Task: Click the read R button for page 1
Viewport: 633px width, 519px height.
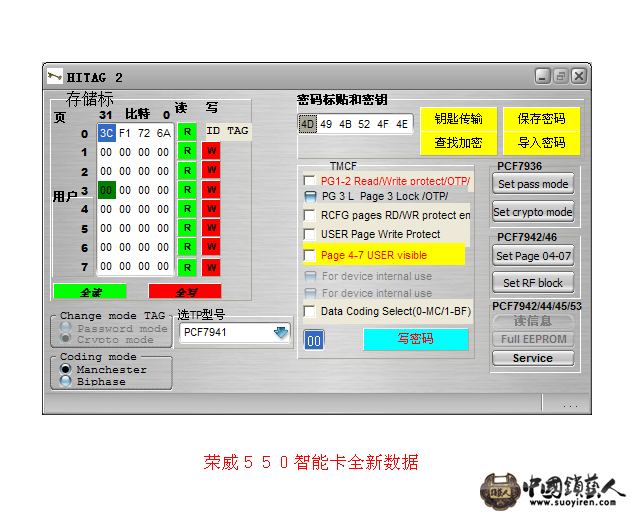Action: (x=187, y=151)
